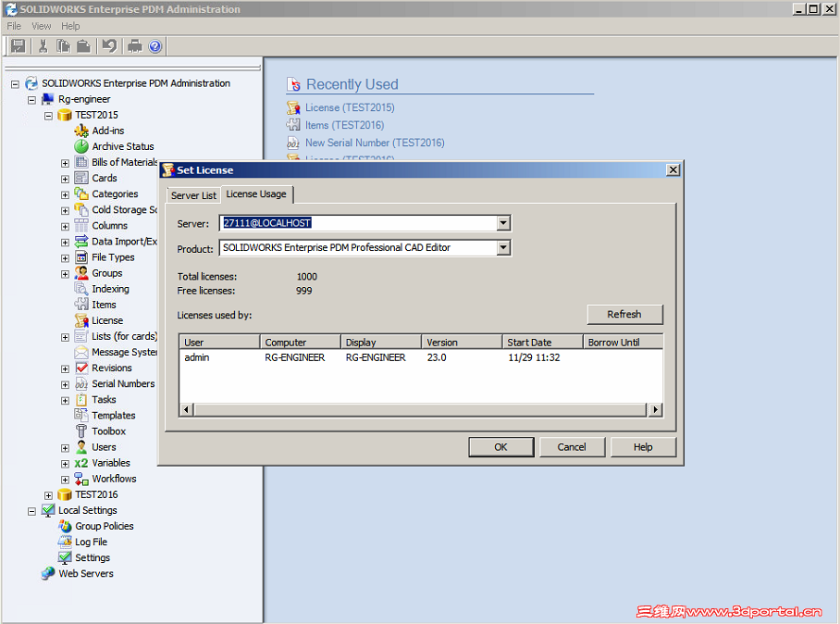
Task: Expand the Bills of Materials node
Action: coord(65,163)
